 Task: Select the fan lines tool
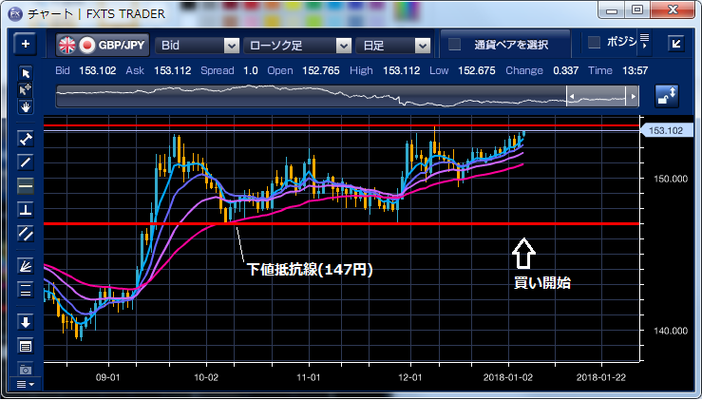click(x=26, y=266)
